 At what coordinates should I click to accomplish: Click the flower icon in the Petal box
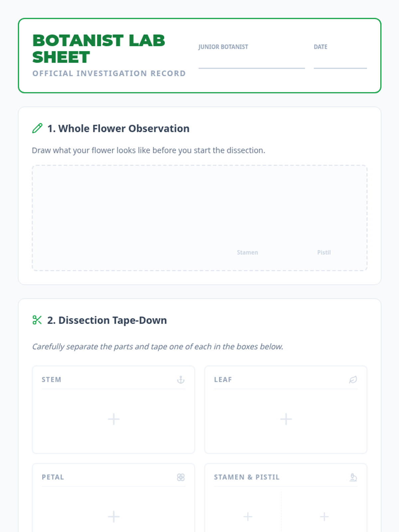pyautogui.click(x=181, y=477)
